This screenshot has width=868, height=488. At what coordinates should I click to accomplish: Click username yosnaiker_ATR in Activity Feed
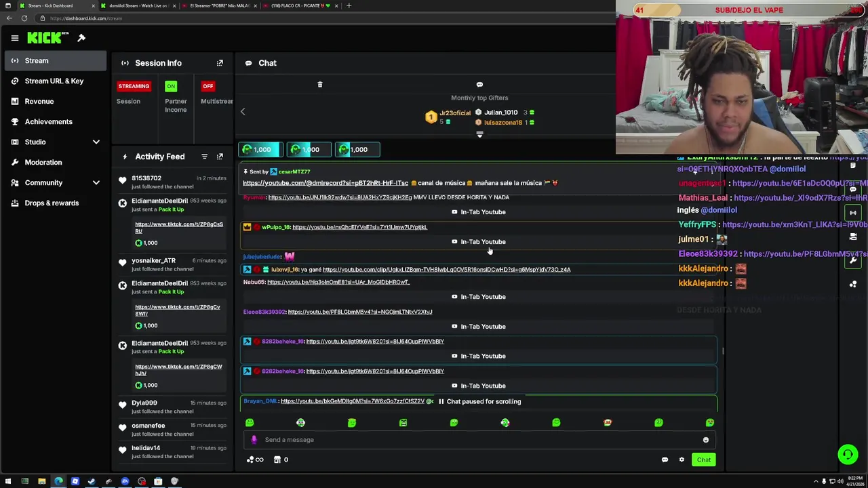153,261
